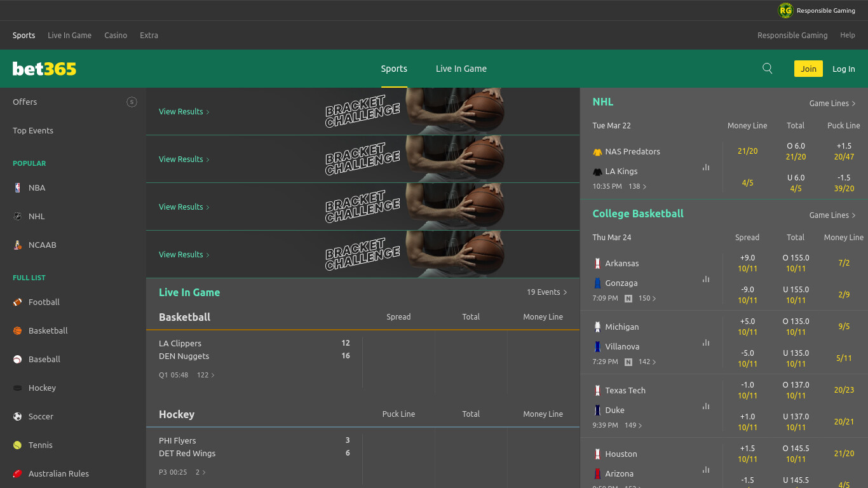Screen dimensions: 868x488
Task: Click the Gonzaga jersey icon
Action: click(x=597, y=283)
